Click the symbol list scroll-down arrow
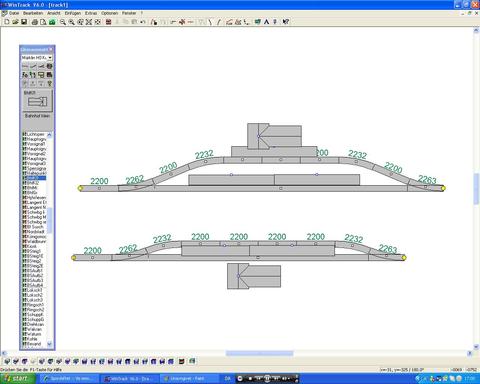The height and width of the screenshot is (384, 480). click(50, 344)
